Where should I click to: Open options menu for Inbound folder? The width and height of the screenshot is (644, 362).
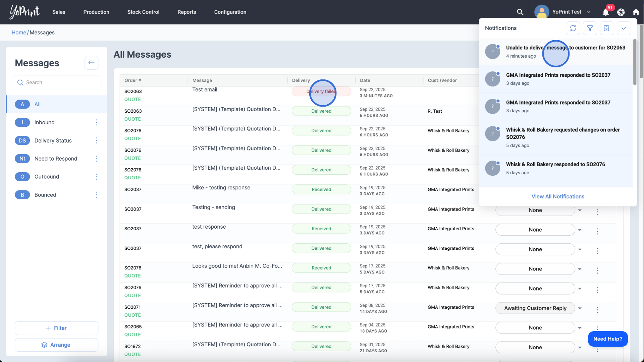point(97,122)
